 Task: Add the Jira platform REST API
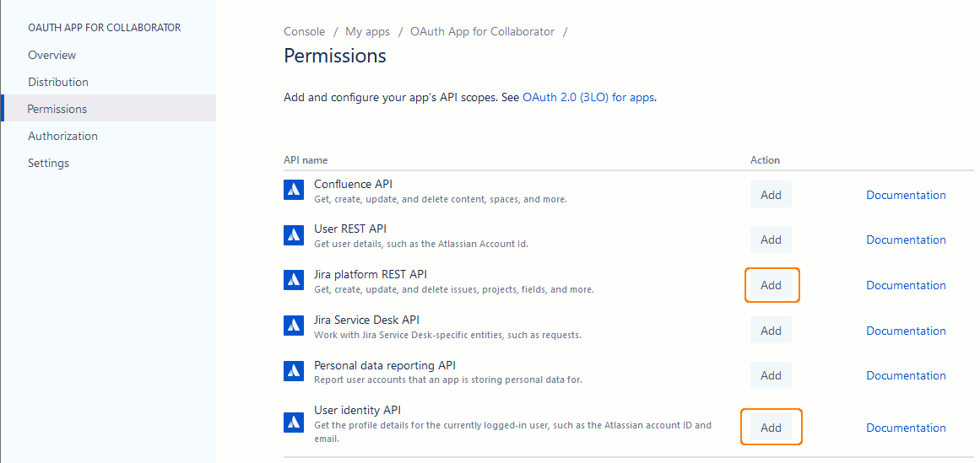771,285
